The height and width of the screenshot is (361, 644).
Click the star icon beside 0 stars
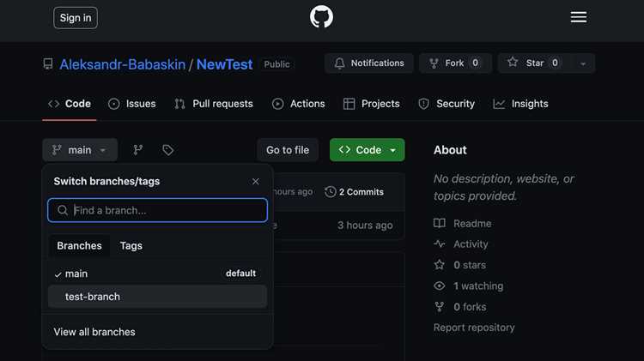coord(440,265)
